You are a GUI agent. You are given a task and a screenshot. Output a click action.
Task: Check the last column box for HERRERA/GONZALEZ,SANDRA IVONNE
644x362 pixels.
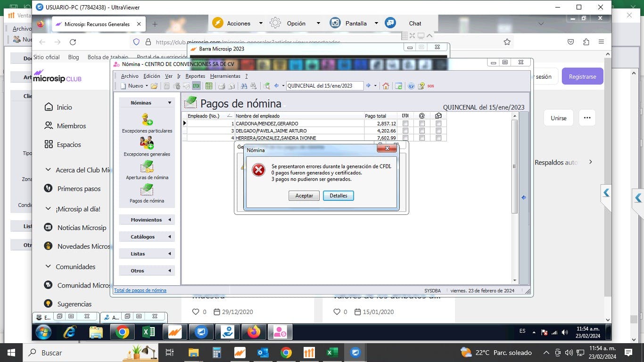pyautogui.click(x=438, y=138)
